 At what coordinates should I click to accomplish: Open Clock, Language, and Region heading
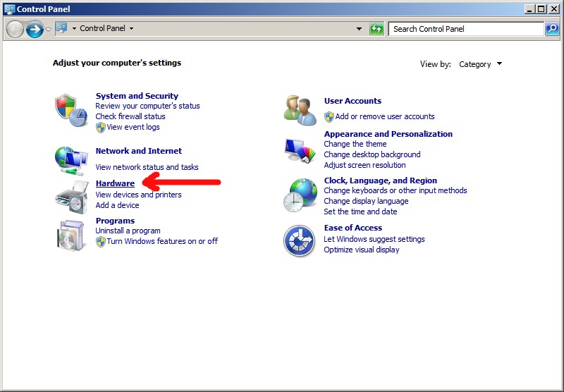[381, 181]
